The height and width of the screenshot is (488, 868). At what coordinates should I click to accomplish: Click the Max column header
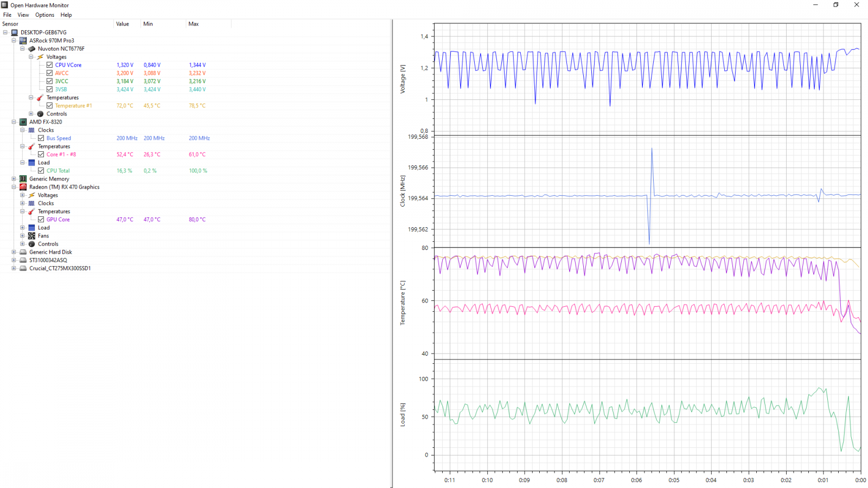tap(194, 24)
